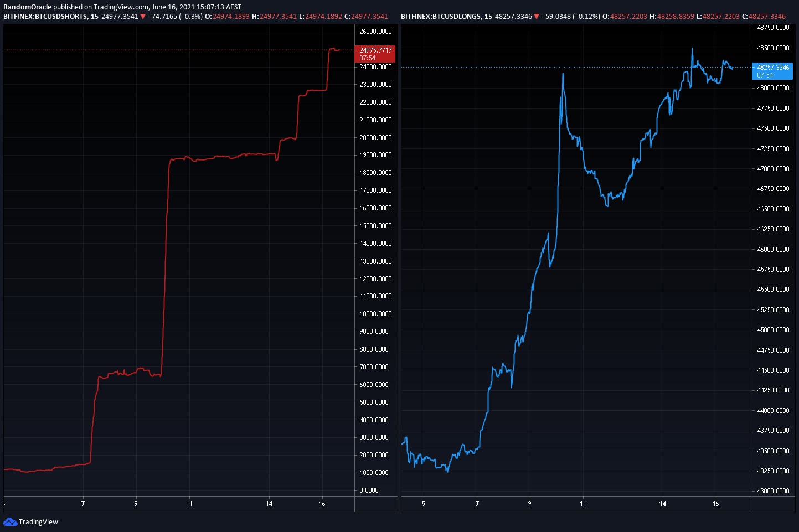Click the 22000.0000 price axis label
Screen dimensions: 799x532
coord(375,102)
